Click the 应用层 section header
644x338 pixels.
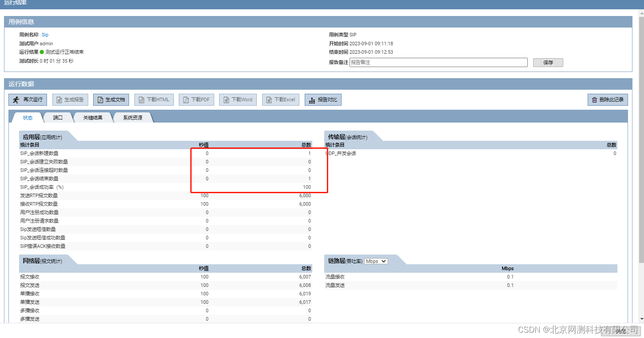[x=43, y=137]
